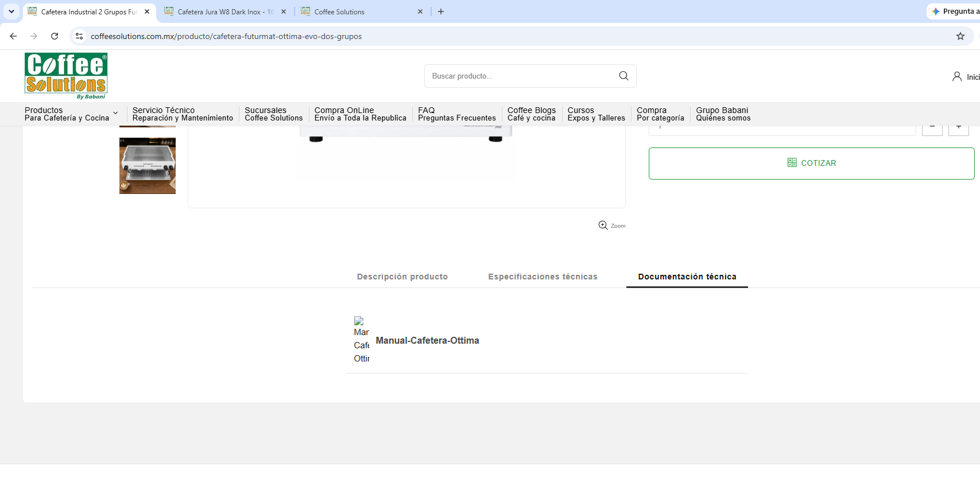
Task: Bookmark this page with the star icon
Action: click(960, 36)
